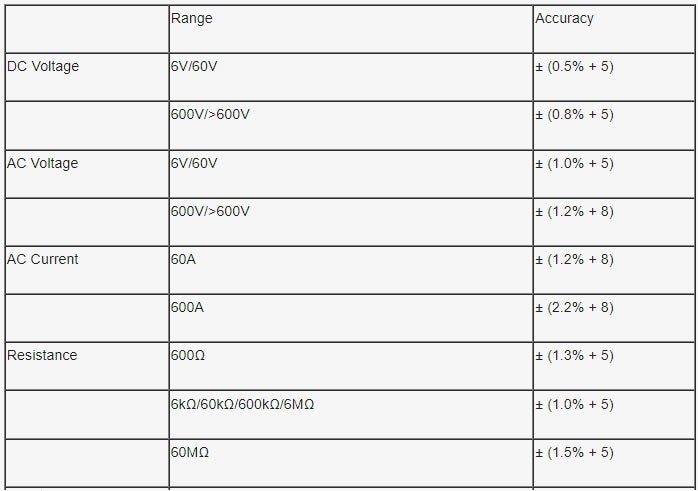Click the ± (1.5% + 5) accuracy value
698x491 pixels.
click(574, 452)
